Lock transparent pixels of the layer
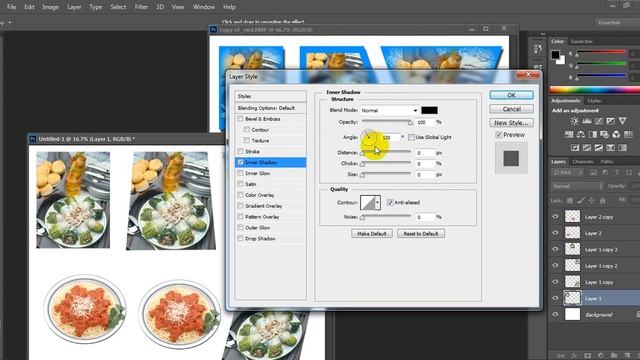Screen dimensions: 640x360 [570, 200]
